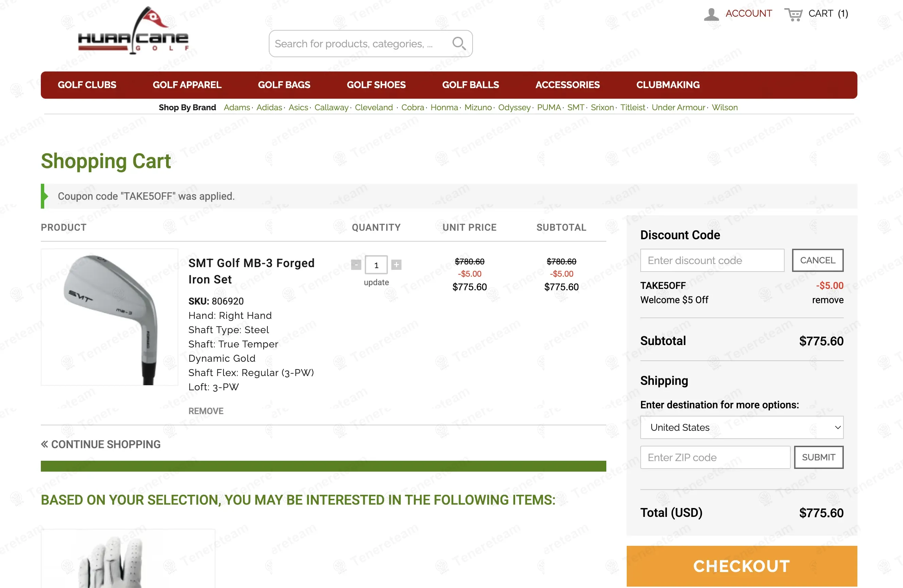Open the Golf Apparel menu
Image resolution: width=903 pixels, height=588 pixels.
[187, 85]
